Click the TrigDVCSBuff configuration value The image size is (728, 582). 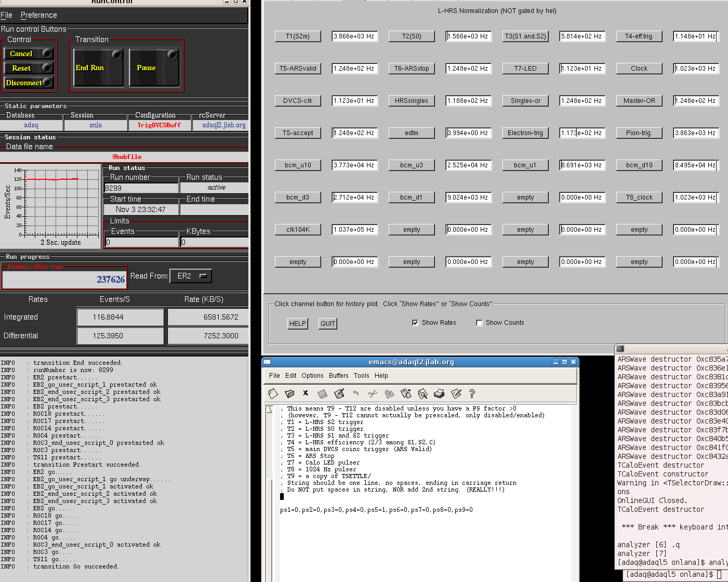click(x=159, y=125)
